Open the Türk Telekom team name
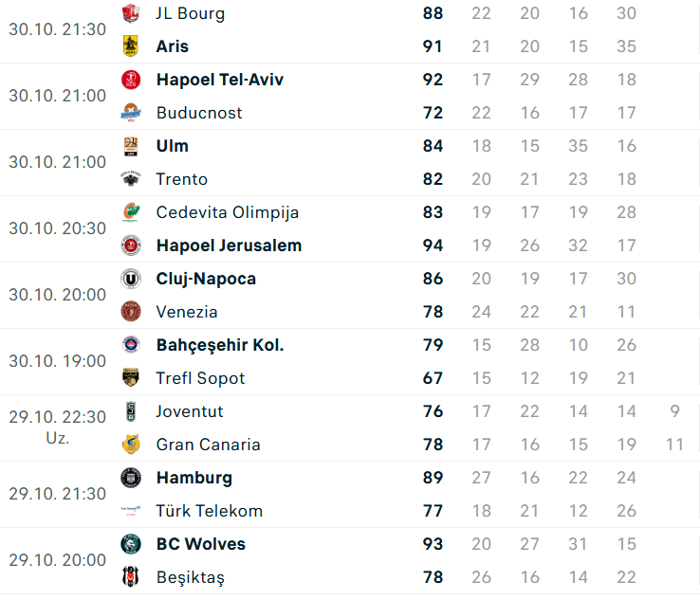 point(210,511)
